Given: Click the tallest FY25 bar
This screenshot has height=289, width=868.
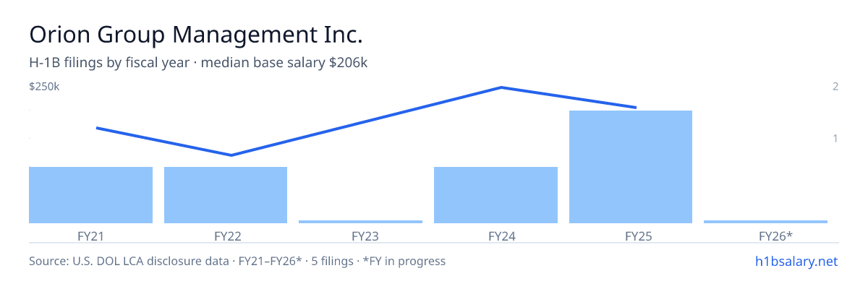Looking at the screenshot, I should coord(631,167).
